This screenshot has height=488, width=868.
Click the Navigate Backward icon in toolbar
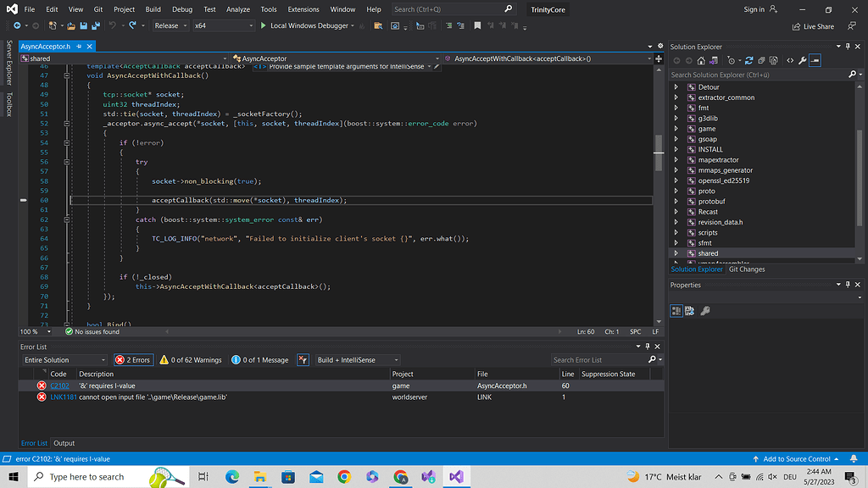(x=17, y=25)
